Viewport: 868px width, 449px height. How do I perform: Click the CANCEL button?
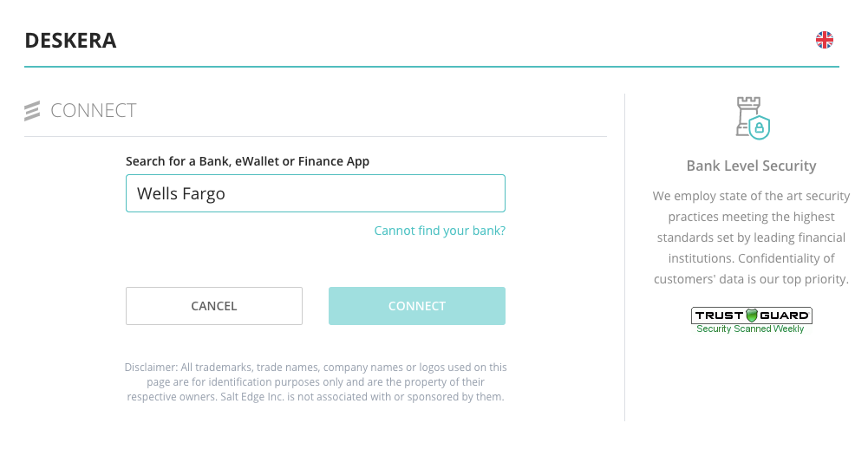pyautogui.click(x=214, y=306)
